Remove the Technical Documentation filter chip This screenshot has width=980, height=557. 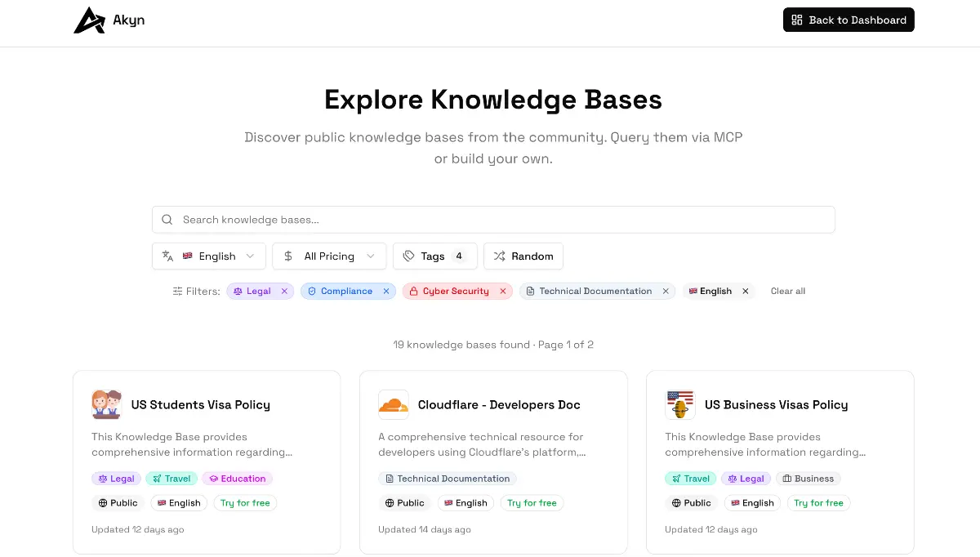click(x=666, y=292)
